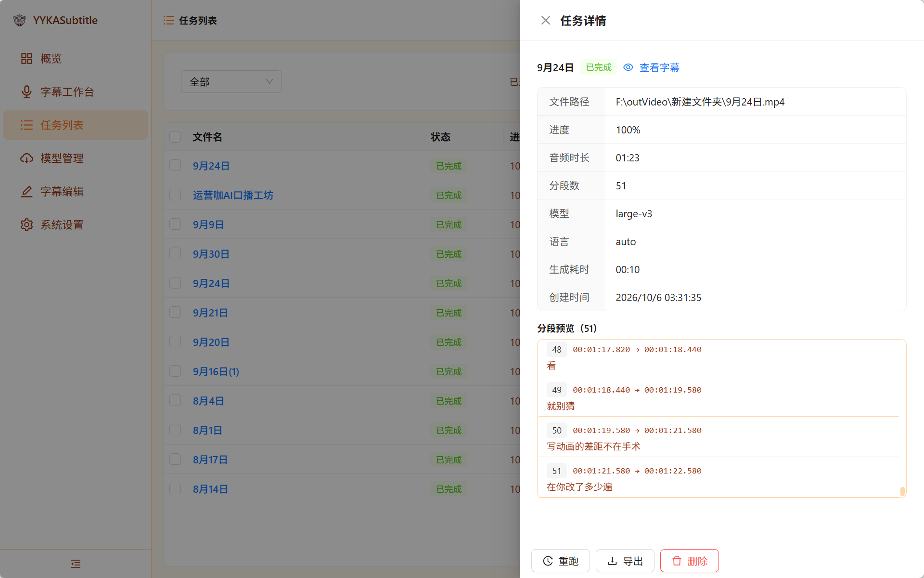This screenshot has height=578, width=924.
Task: Select 任务列表 in sidebar
Action: tap(76, 125)
